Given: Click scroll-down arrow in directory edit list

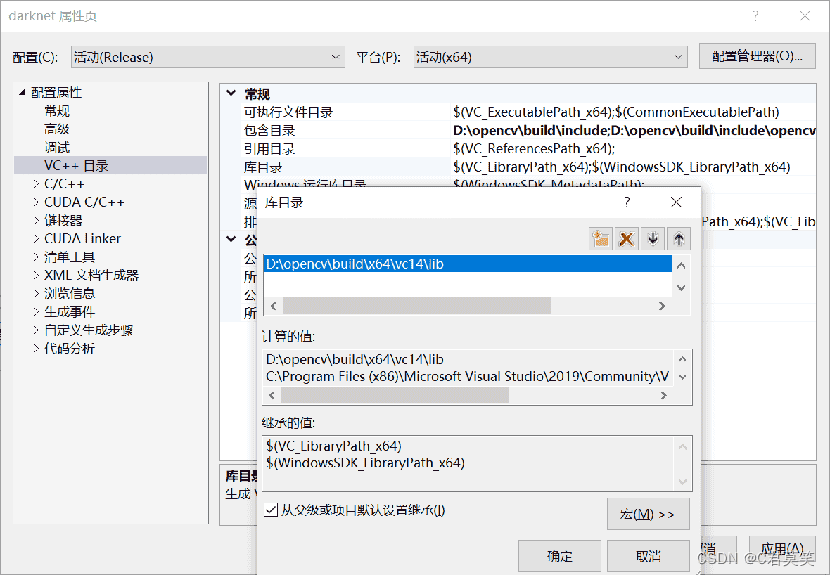Looking at the screenshot, I should click(x=681, y=287).
